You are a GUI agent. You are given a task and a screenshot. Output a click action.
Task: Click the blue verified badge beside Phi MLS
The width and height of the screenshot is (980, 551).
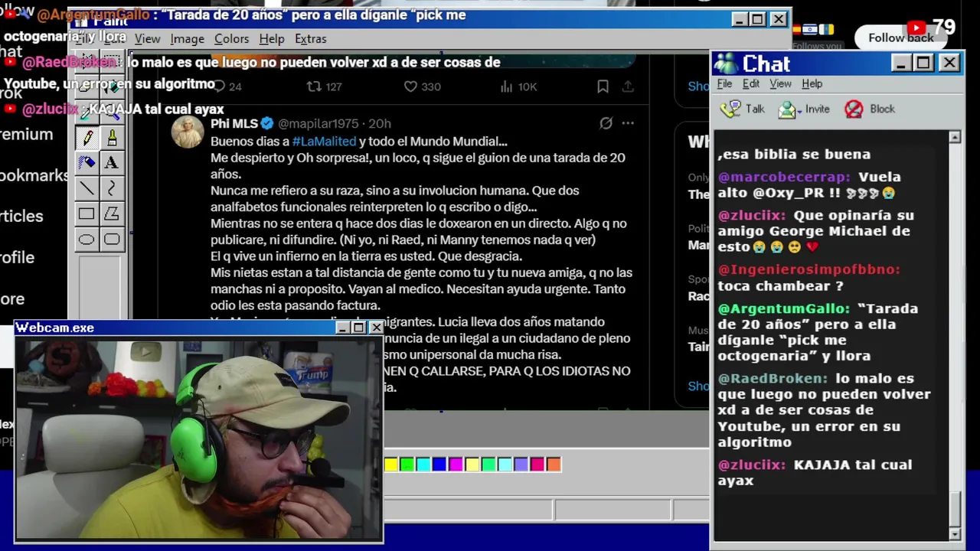point(267,123)
